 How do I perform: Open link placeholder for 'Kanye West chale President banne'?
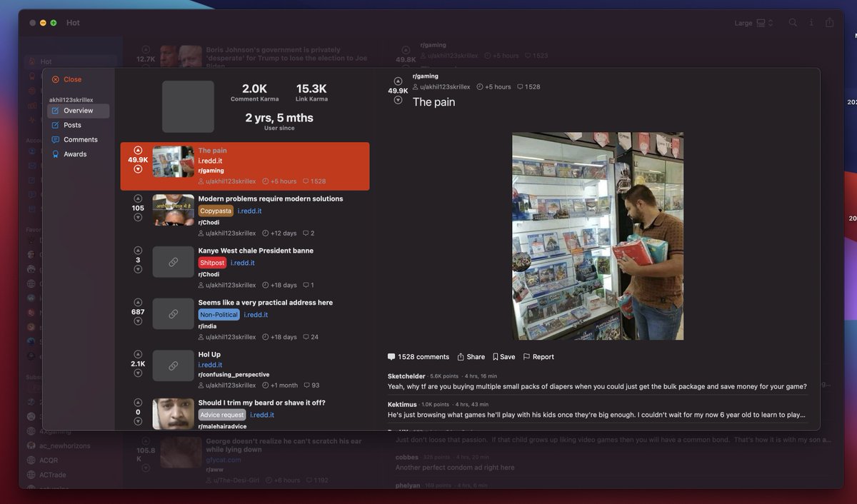coord(174,262)
